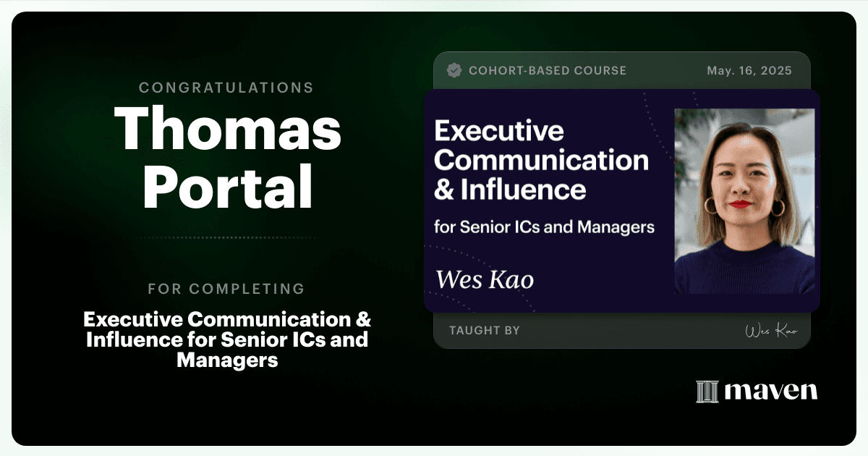Click the handwritten Wes Kao signature
The width and height of the screenshot is (868, 456).
(x=771, y=331)
